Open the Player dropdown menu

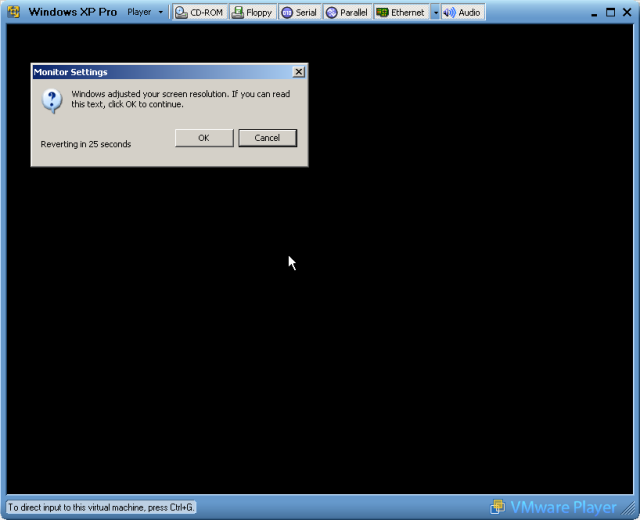click(145, 12)
